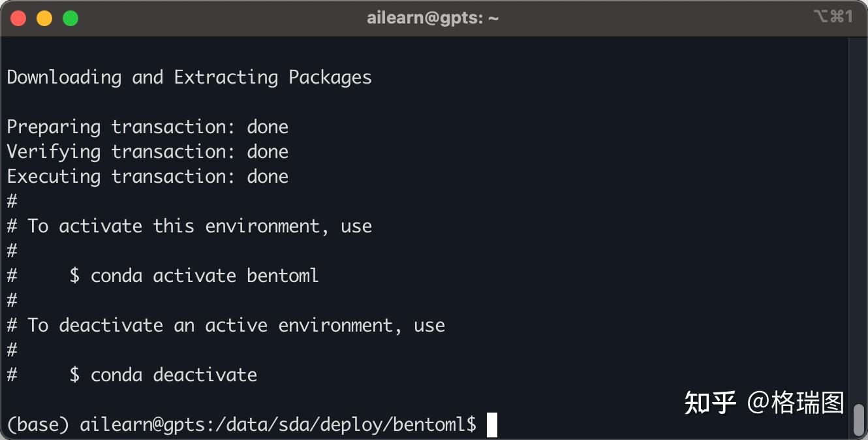868x440 pixels.
Task: Click the 'Verifying transaction: done' line
Action: coord(147,151)
